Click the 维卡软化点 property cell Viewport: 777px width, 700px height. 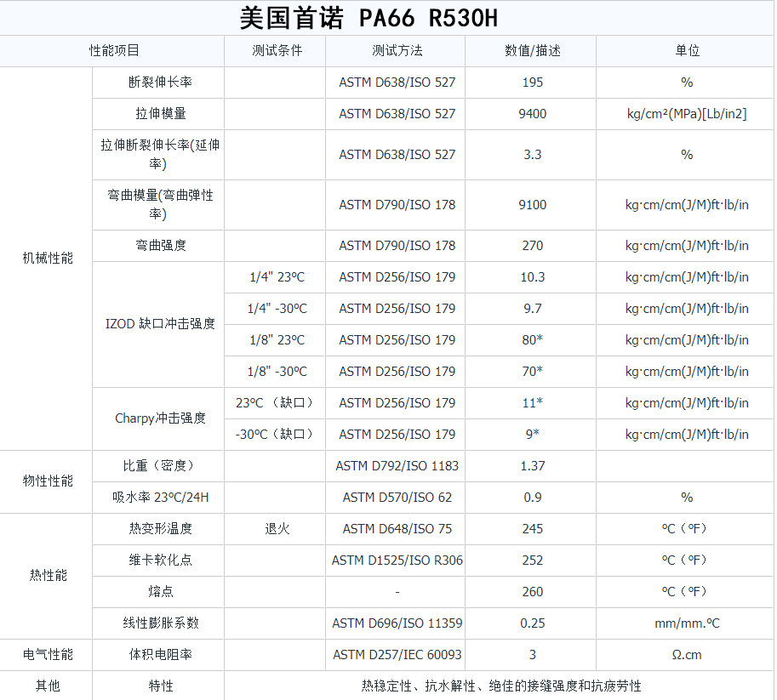tap(160, 561)
